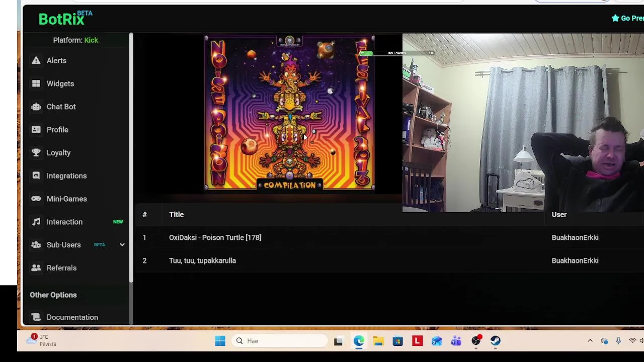Click the Chat Bot robot icon
Screen dimensions: 644x362
pos(36,107)
